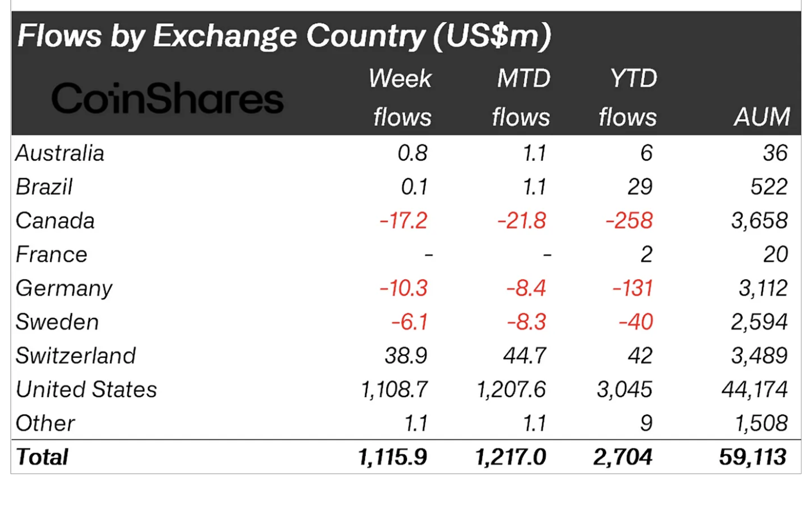Click the France row label
This screenshot has width=812, height=516.
52,254
